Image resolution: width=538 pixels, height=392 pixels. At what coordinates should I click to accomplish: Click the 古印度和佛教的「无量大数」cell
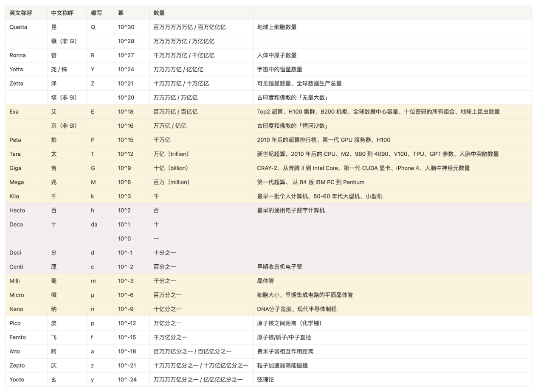coord(392,98)
